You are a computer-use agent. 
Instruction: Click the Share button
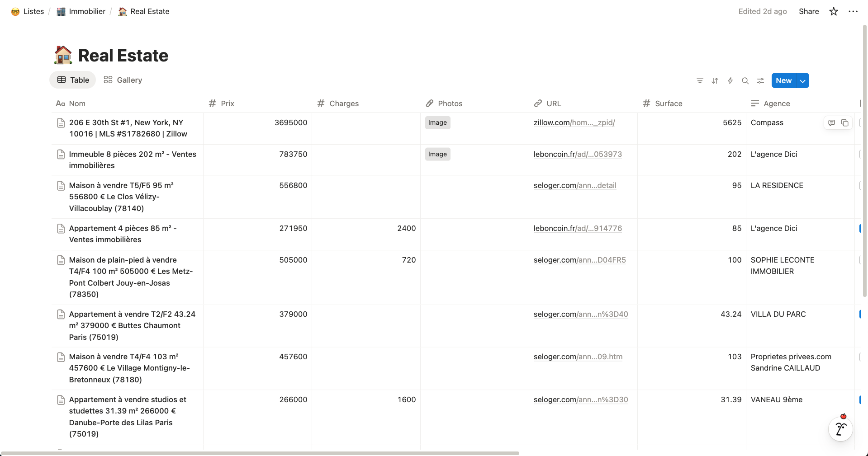click(809, 11)
